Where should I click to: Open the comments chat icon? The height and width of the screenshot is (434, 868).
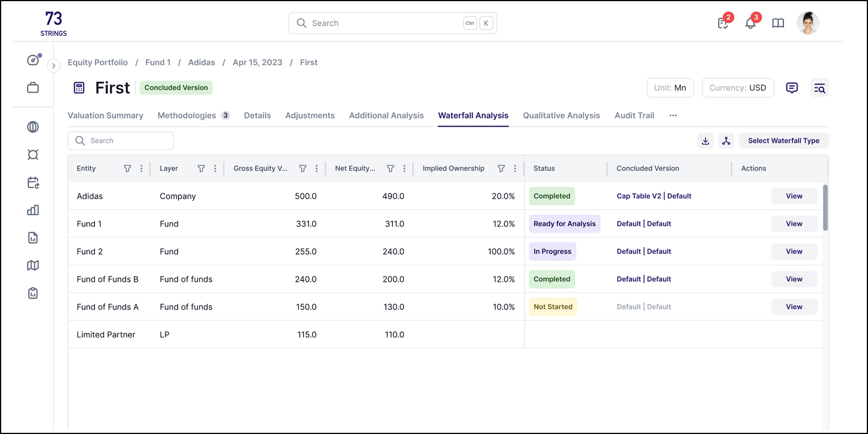(792, 88)
